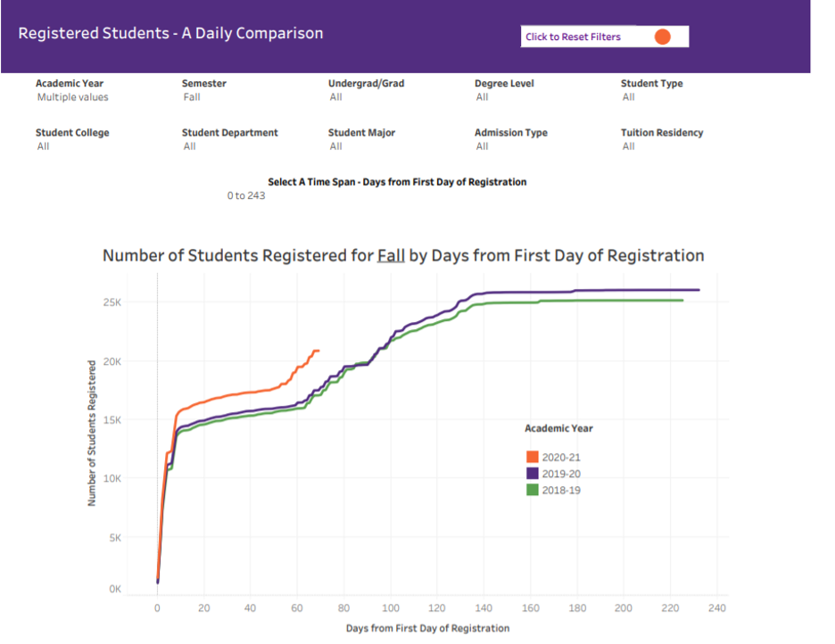Click the Registered Students - A Daily Comparison heading
835x644 pixels.
(170, 33)
